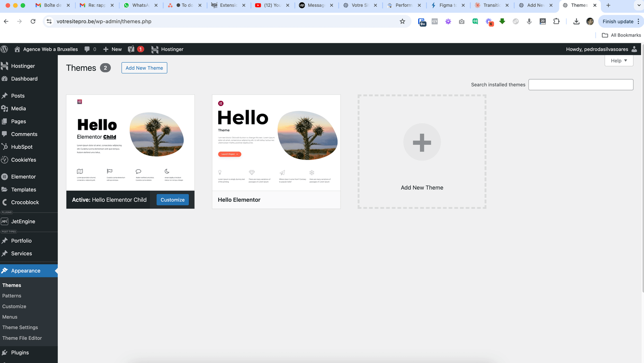Open Chrome profile avatar
Screen dimensions: 644x363
pos(590,21)
